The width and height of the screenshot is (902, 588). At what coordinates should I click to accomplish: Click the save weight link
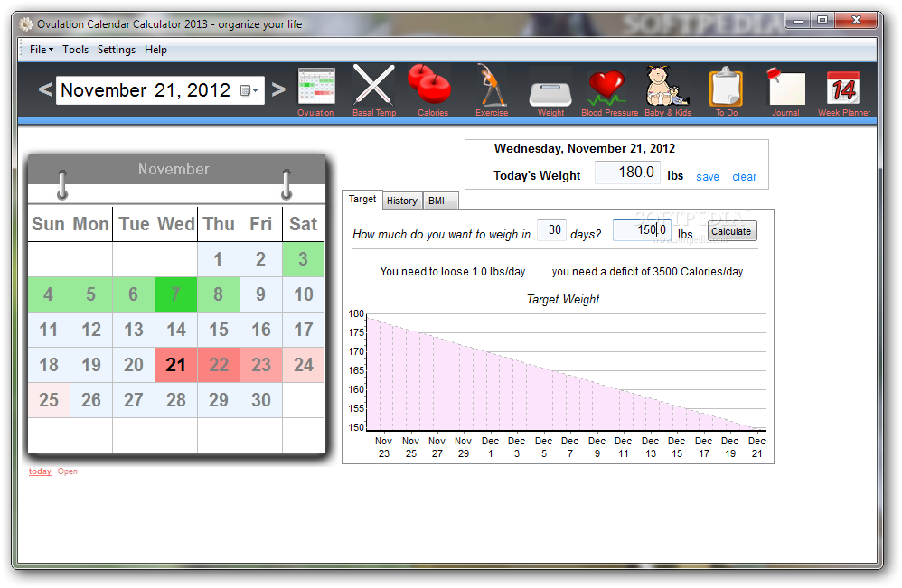click(708, 177)
